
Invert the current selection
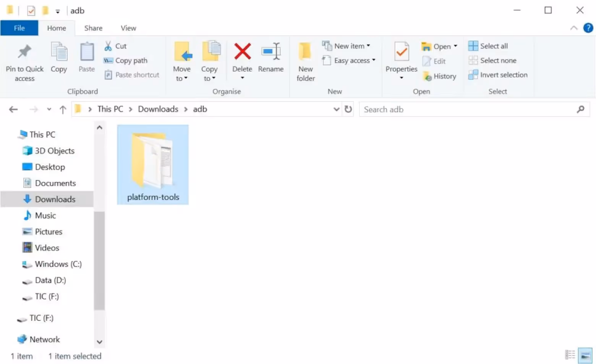pyautogui.click(x=497, y=75)
